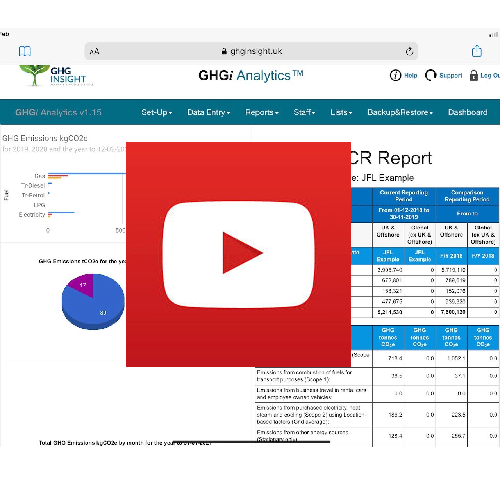
Task: Click the Emissions from purchased electricity row
Action: click(x=377, y=415)
